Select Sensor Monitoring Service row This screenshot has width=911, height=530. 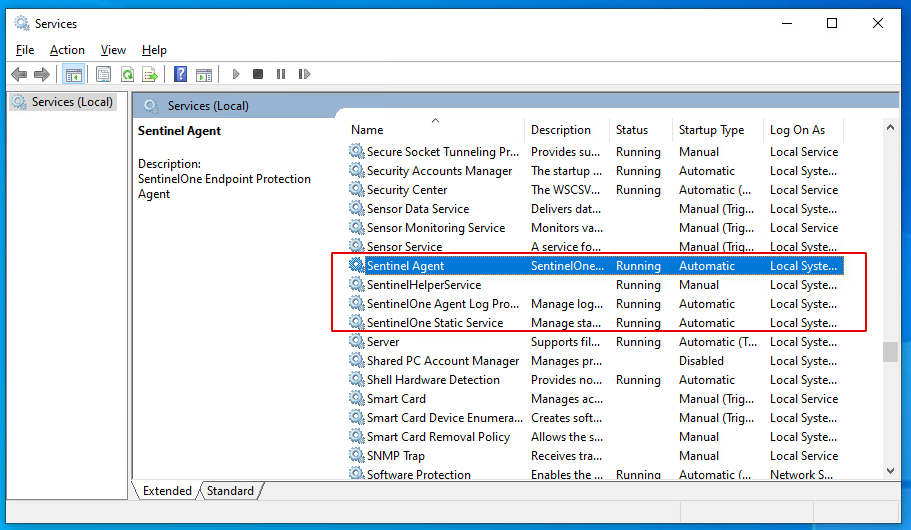596,228
